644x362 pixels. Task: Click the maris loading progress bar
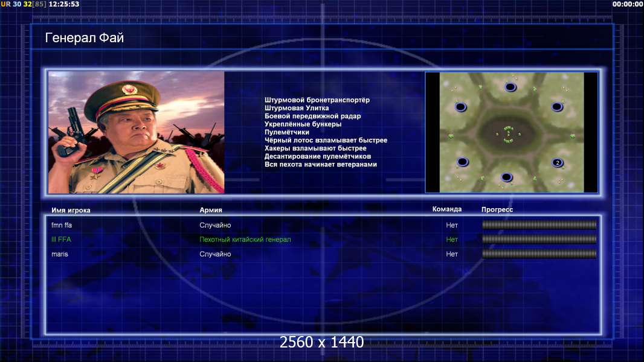click(x=539, y=254)
